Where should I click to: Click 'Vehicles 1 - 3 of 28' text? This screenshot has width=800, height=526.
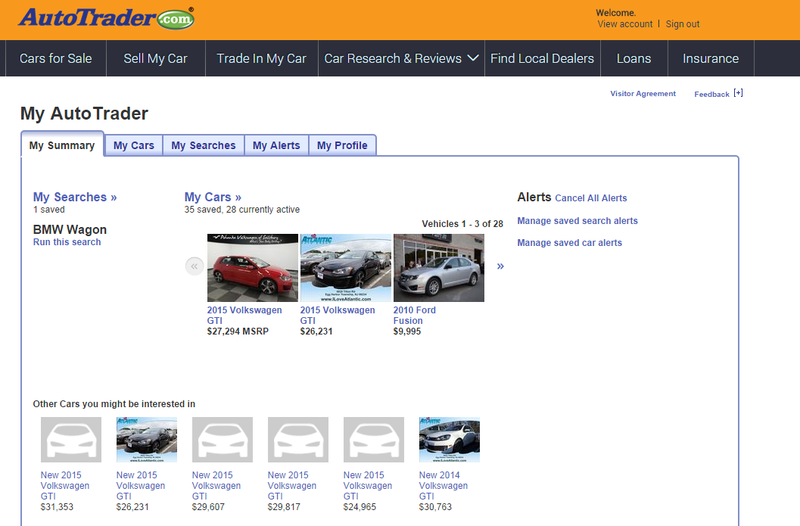(462, 223)
